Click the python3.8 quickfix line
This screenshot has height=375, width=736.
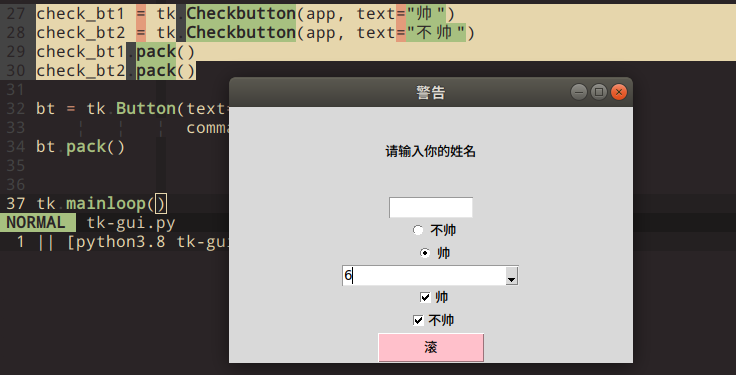click(123, 242)
